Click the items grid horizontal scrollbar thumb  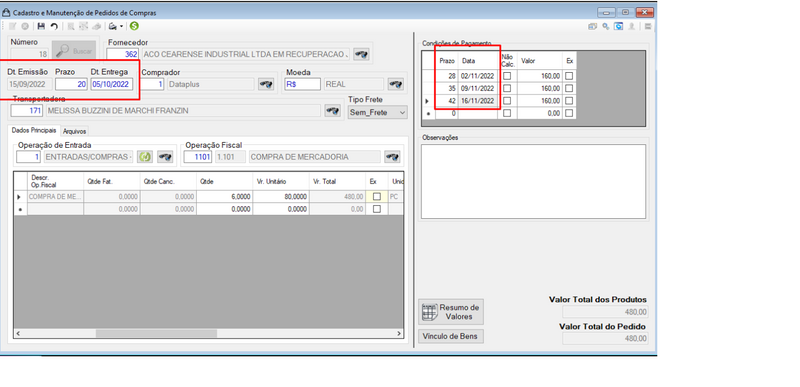pyautogui.click(x=156, y=333)
